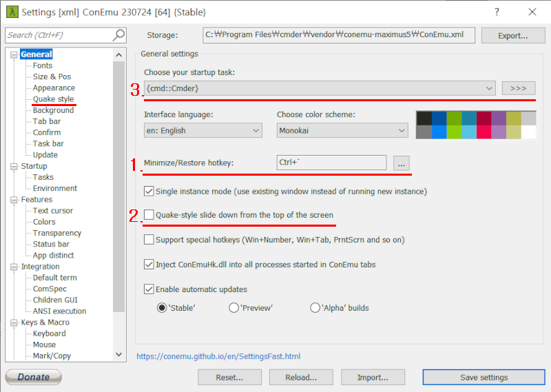Click the >>> startup task button

coord(519,88)
